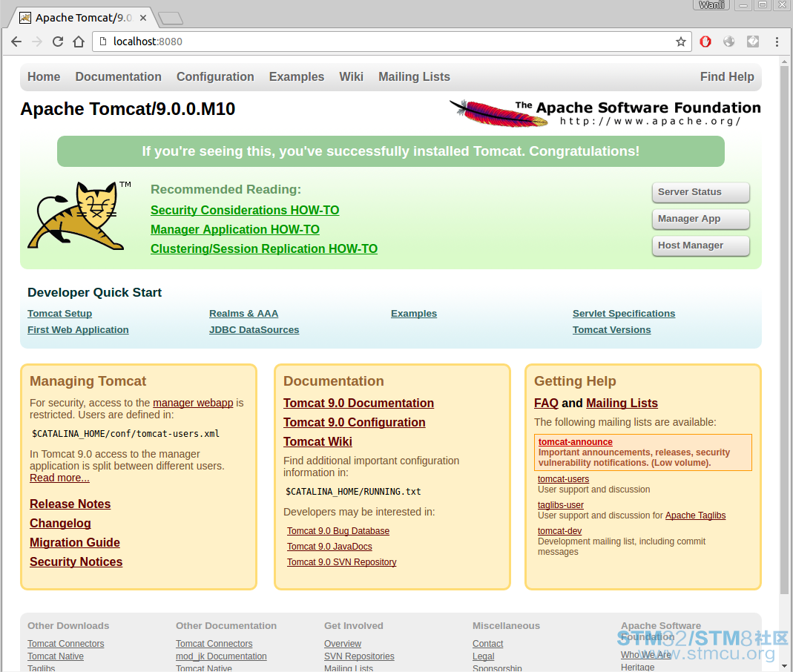Open the Examples nav item in top bar

point(297,77)
